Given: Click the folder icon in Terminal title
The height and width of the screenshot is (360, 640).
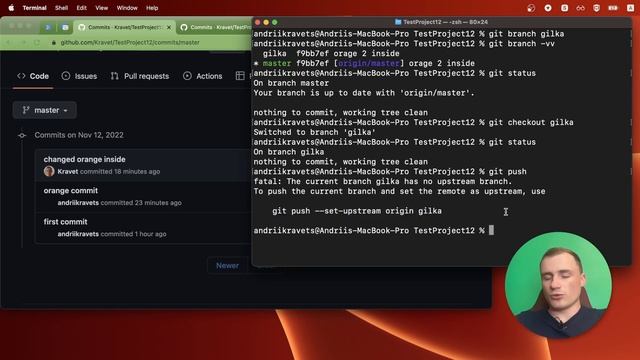Looking at the screenshot, I should 398,22.
